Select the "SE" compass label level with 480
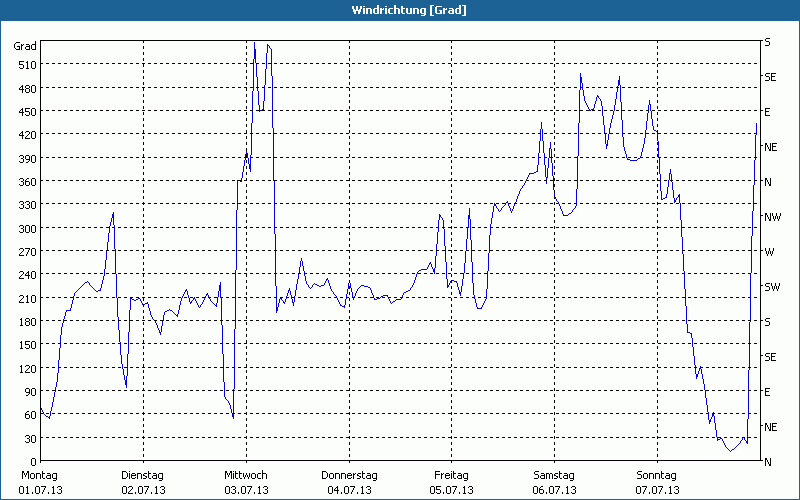Viewport: 800px width, 500px height. pos(770,77)
